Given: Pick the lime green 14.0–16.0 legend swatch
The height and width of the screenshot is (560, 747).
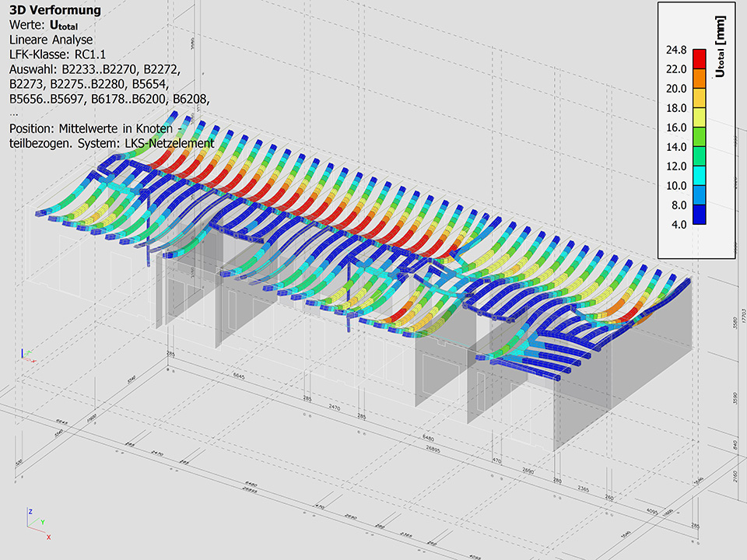Looking at the screenshot, I should (x=700, y=137).
